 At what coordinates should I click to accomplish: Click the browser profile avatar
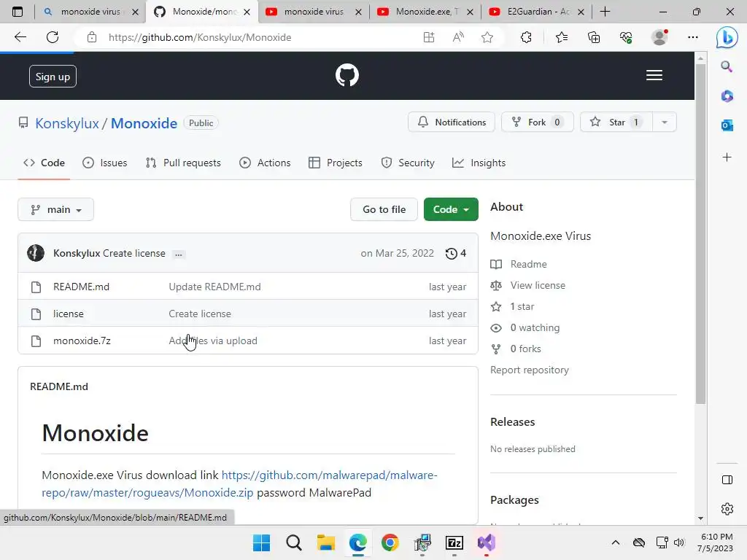(x=659, y=37)
